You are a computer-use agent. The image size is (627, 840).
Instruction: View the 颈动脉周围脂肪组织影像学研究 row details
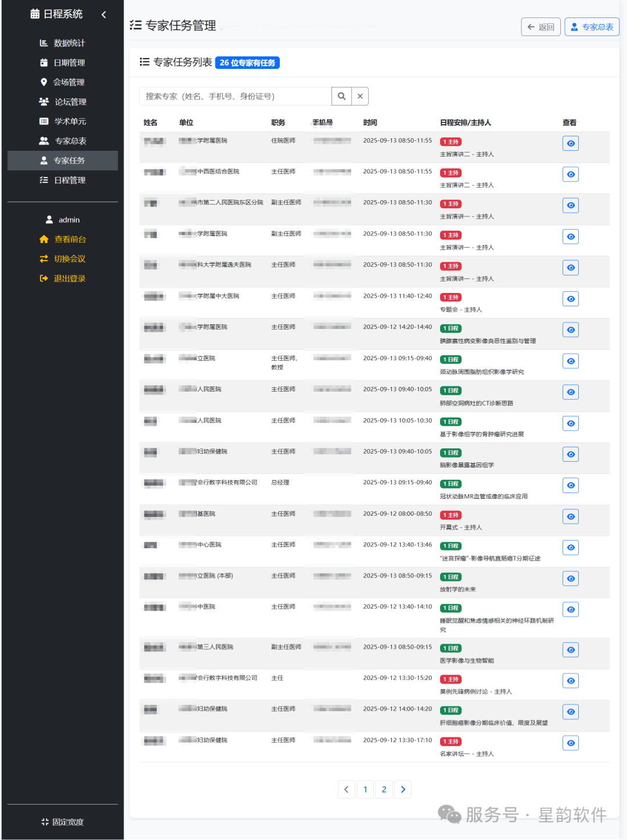(571, 361)
